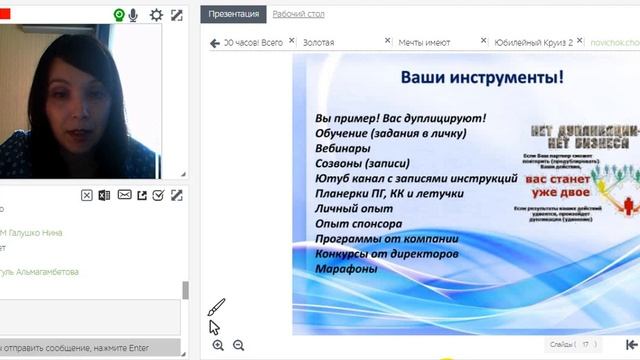Click the envelope message icon in chat toolbar
Viewport: 640px width, 360px height.
(x=124, y=195)
